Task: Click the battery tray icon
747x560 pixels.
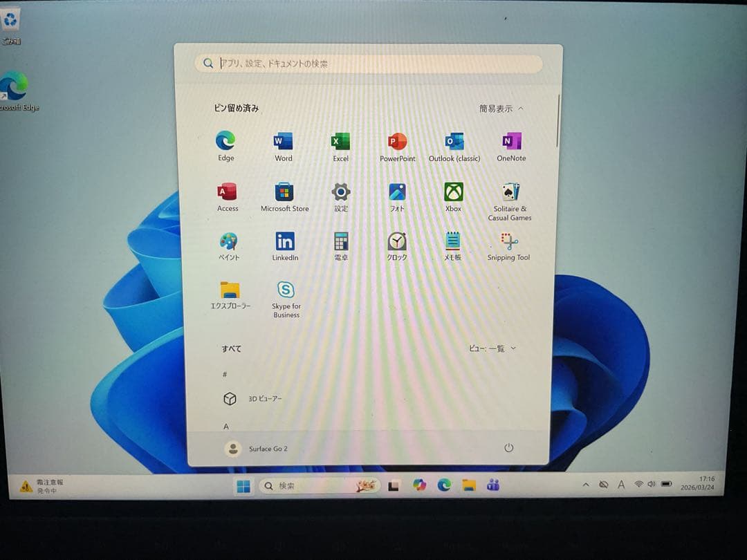Action: pyautogui.click(x=666, y=484)
